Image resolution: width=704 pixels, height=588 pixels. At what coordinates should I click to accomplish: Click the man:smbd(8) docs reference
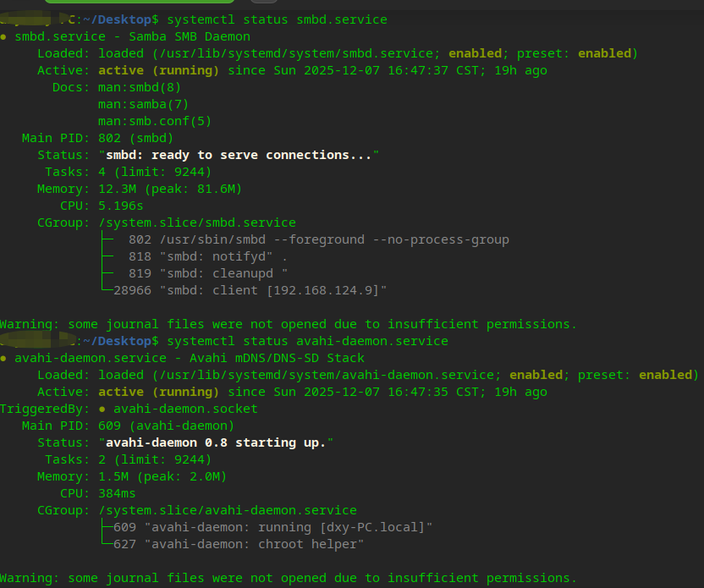(140, 87)
